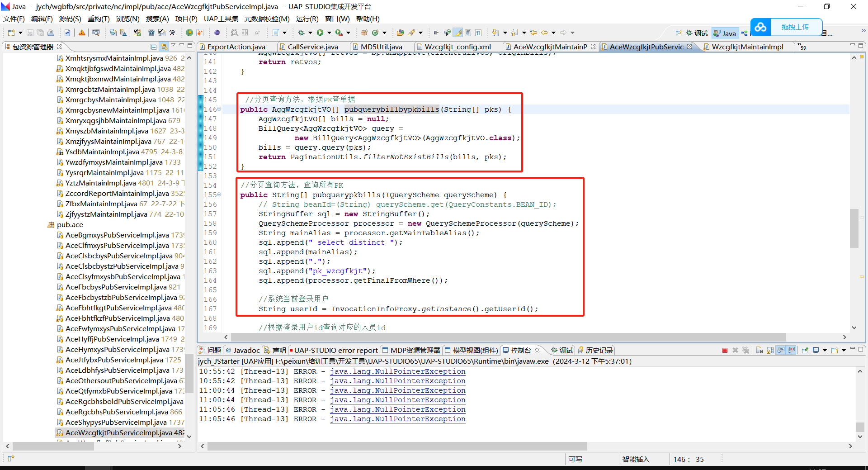This screenshot has width=868, height=470.
Task: Terminate the running console process
Action: click(x=725, y=350)
